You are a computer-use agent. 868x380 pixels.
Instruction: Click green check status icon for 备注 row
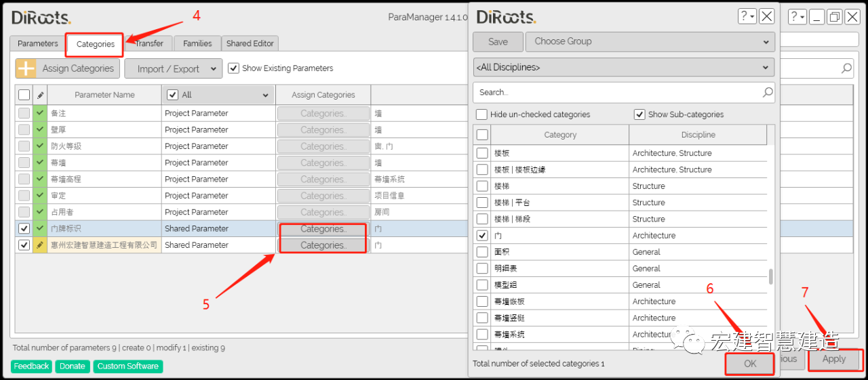pyautogui.click(x=40, y=113)
